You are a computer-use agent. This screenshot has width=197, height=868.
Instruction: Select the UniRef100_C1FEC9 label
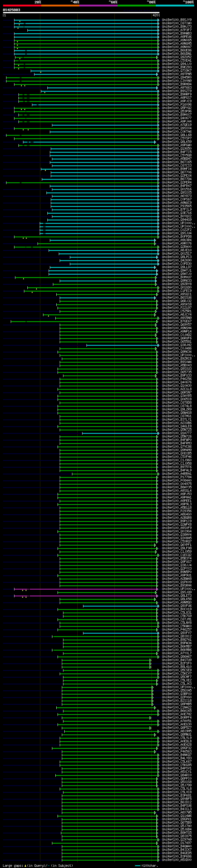[x=177, y=291]
